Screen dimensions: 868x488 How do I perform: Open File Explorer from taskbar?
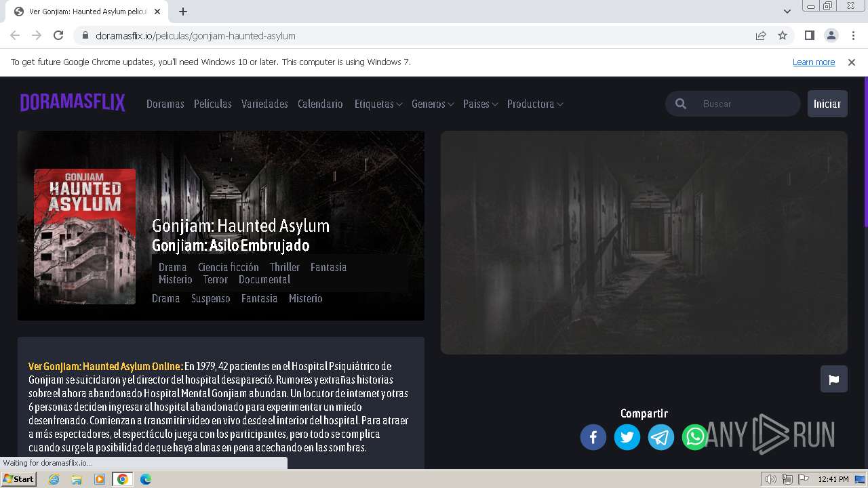point(77,479)
